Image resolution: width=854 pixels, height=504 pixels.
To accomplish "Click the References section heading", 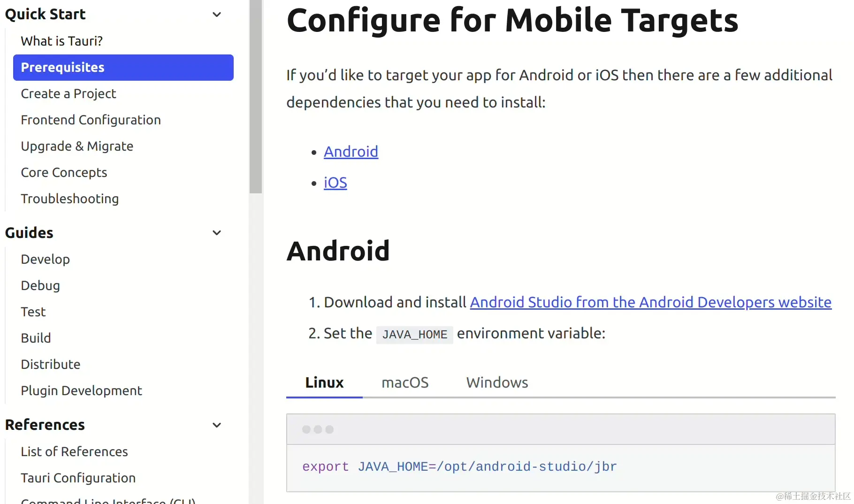I will pyautogui.click(x=45, y=425).
